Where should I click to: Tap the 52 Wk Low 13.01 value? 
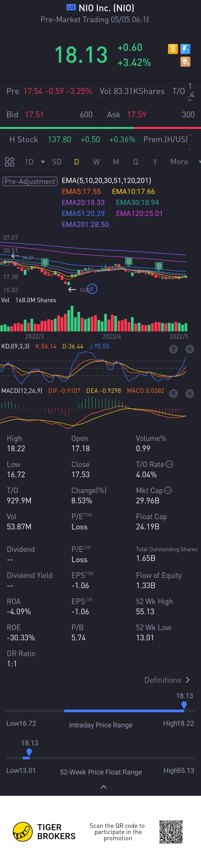coord(145,637)
